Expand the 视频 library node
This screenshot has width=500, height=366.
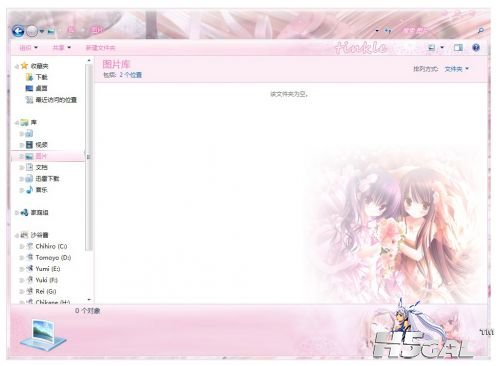21,145
